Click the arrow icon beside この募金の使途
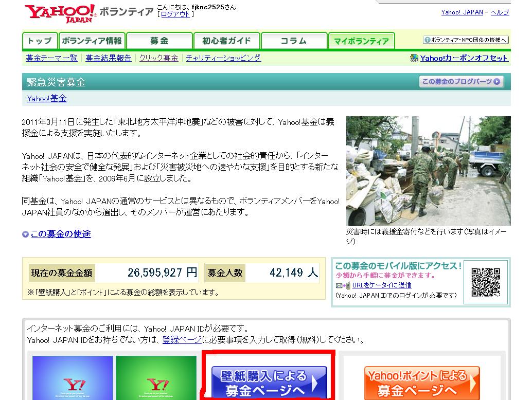 [x=25, y=234]
